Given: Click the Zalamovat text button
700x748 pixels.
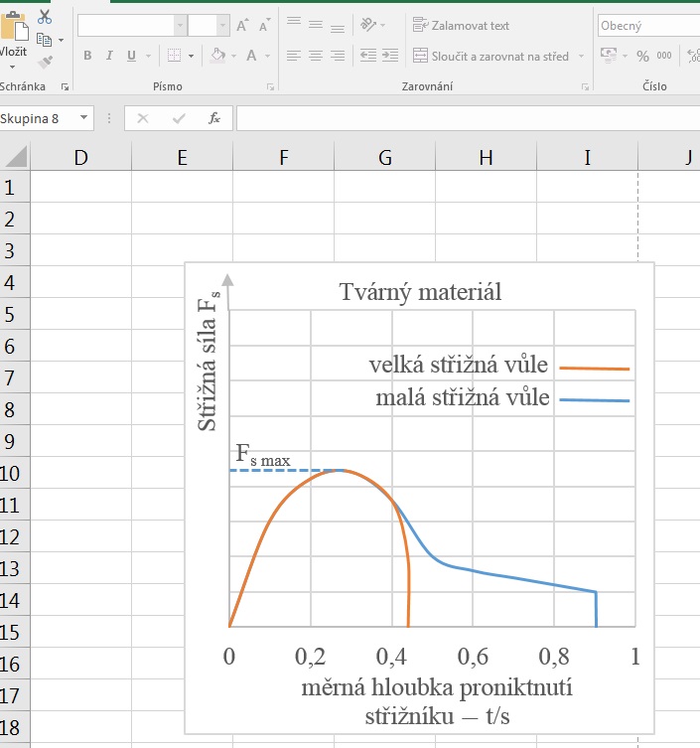Looking at the screenshot, I should click(x=461, y=25).
